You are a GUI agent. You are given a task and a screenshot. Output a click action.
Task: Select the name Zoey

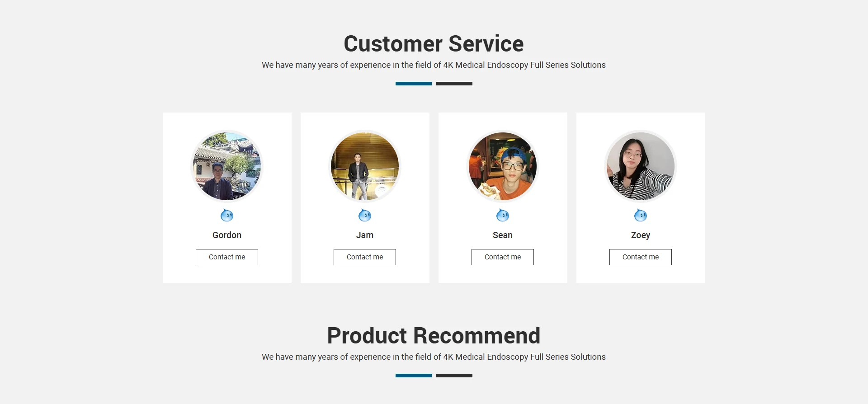point(641,235)
